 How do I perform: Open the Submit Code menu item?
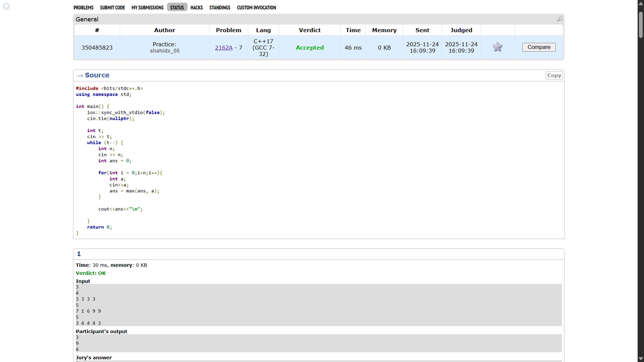coord(113,8)
